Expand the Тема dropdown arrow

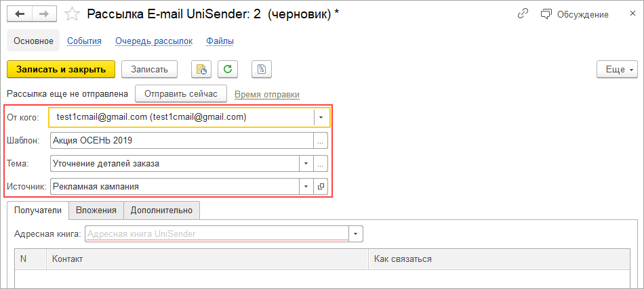pyautogui.click(x=306, y=164)
